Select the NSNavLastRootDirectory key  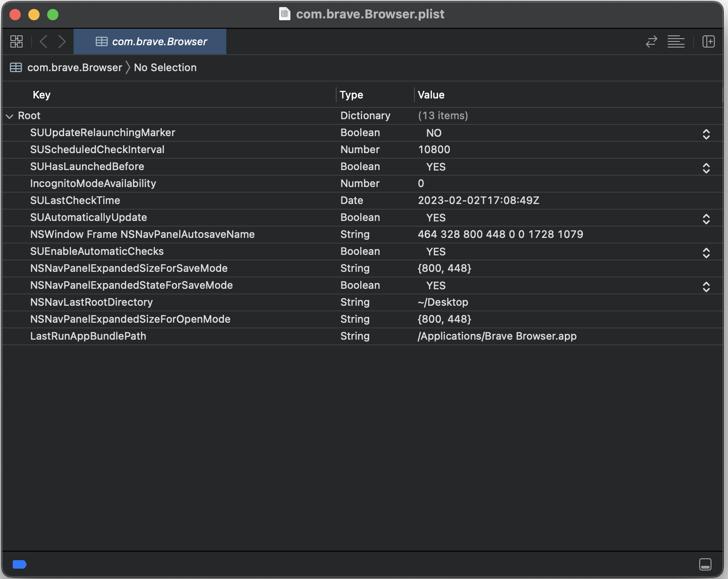[x=91, y=302]
